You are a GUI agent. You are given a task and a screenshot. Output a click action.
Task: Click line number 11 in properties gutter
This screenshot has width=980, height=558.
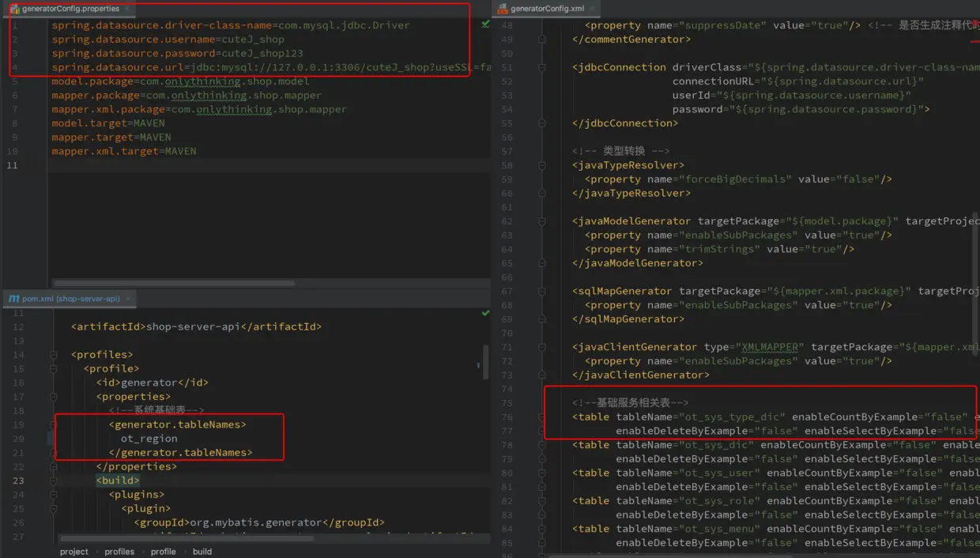point(11,165)
